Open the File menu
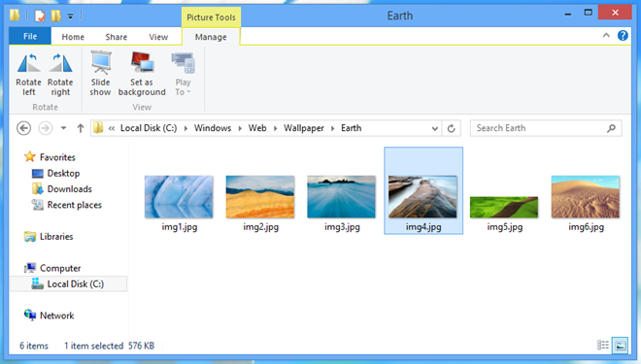641x364 pixels. point(30,36)
